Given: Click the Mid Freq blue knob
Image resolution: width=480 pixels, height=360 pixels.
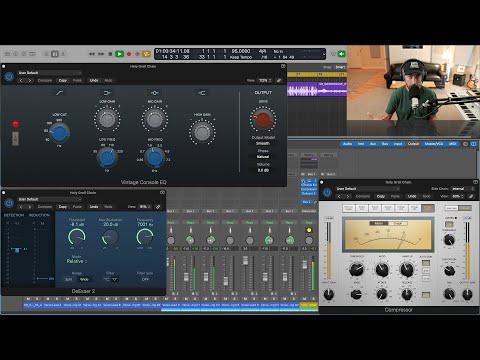Looking at the screenshot, I should (x=155, y=158).
